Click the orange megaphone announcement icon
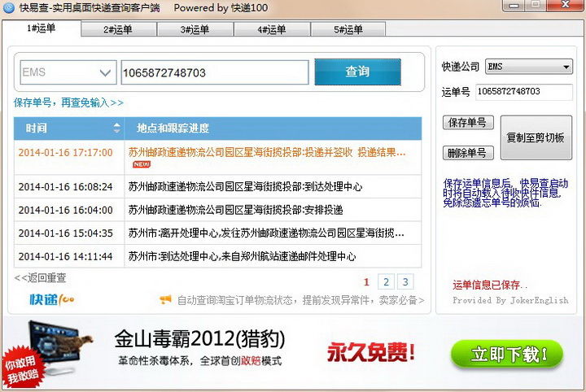This screenshot has width=586, height=392. click(165, 299)
